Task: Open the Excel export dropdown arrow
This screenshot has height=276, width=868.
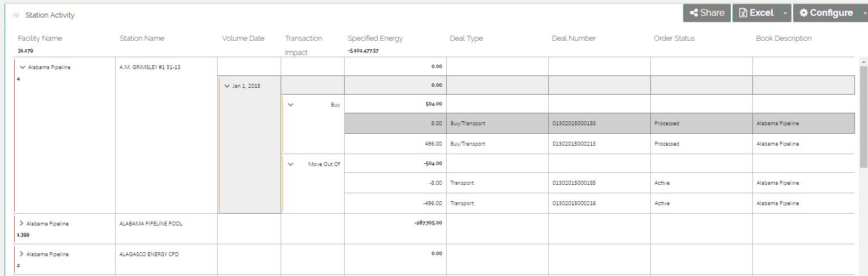Action: tap(785, 13)
